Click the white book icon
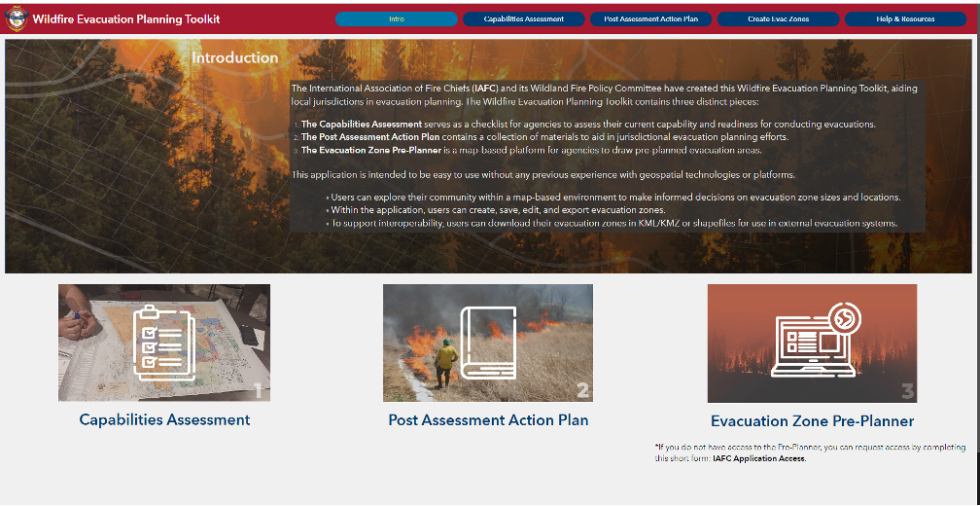 (x=487, y=343)
